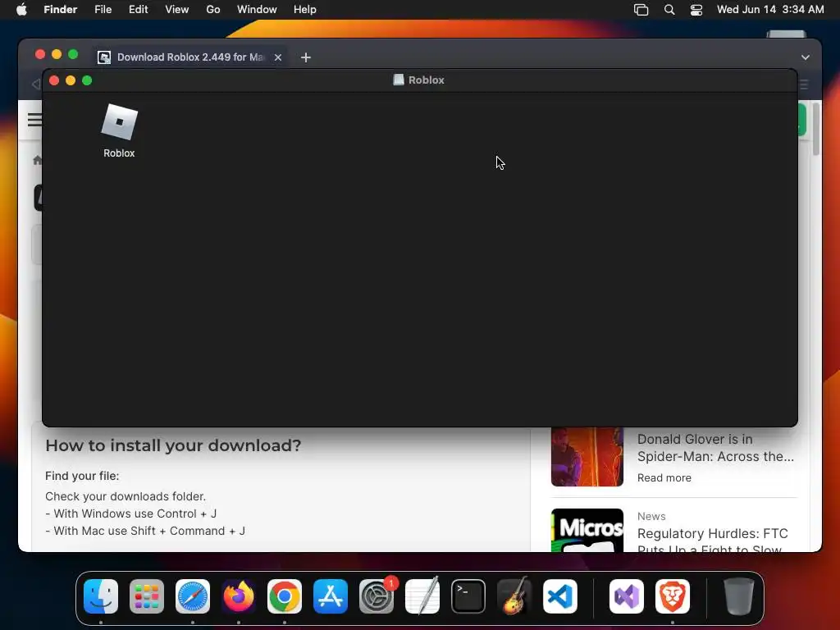Open the Spider-Man article thumbnail
Image resolution: width=840 pixels, height=630 pixels.
click(x=587, y=456)
